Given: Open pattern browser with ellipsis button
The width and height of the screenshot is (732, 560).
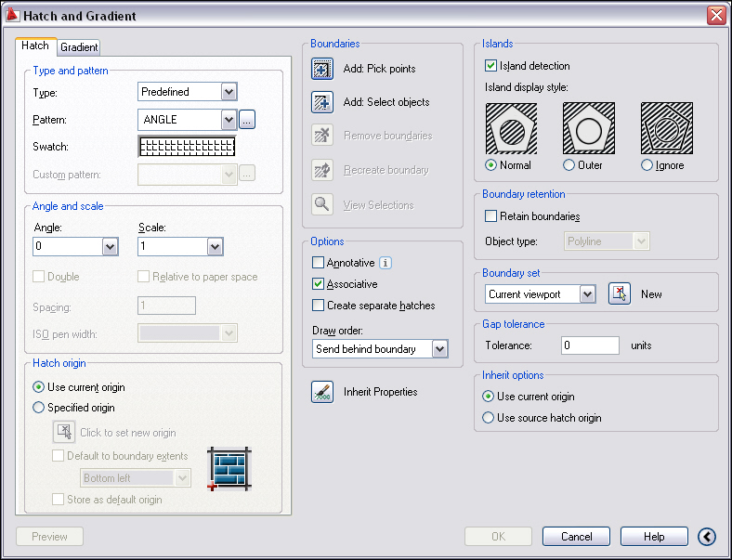Looking at the screenshot, I should (247, 119).
